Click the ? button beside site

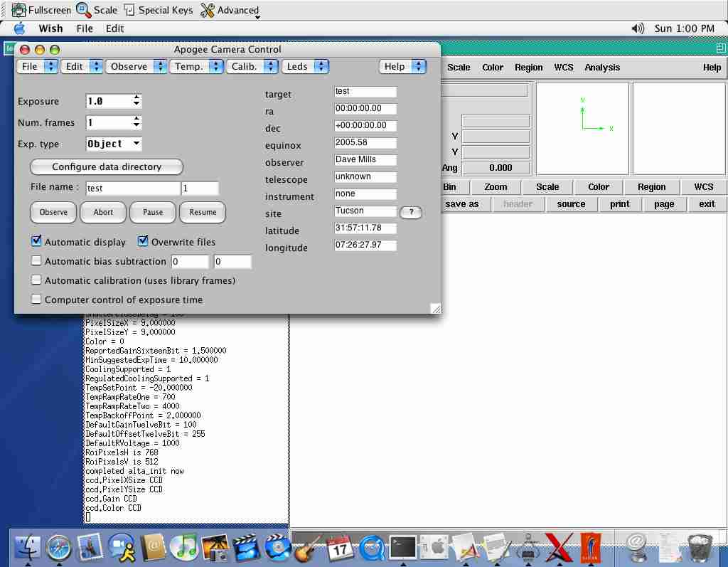coord(411,212)
